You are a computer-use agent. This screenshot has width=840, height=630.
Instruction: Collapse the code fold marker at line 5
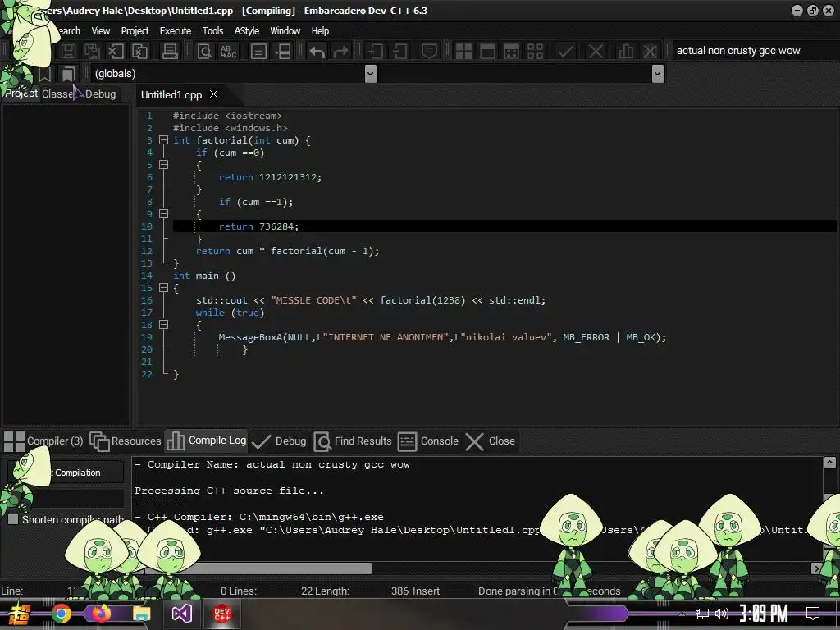[x=164, y=165]
